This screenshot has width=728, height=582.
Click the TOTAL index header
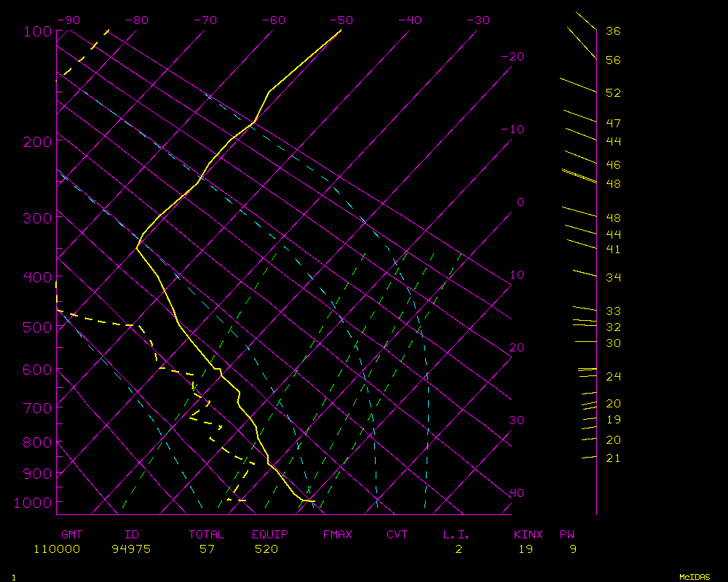(207, 535)
